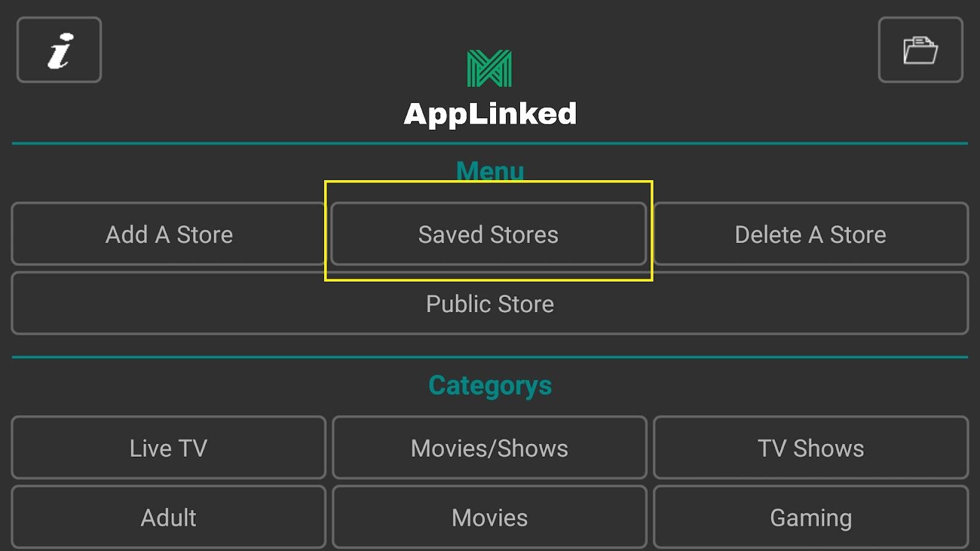This screenshot has width=980, height=551.
Task: Open the Public Store
Action: click(490, 303)
